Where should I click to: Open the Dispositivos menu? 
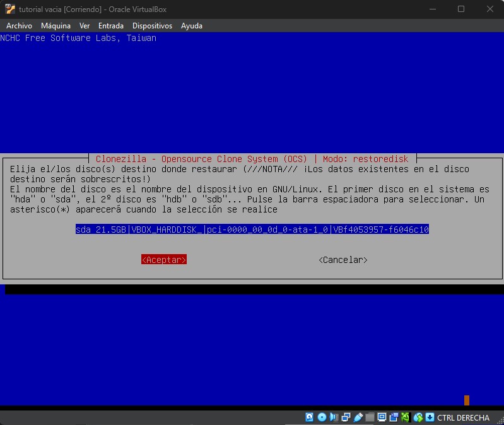pos(153,26)
